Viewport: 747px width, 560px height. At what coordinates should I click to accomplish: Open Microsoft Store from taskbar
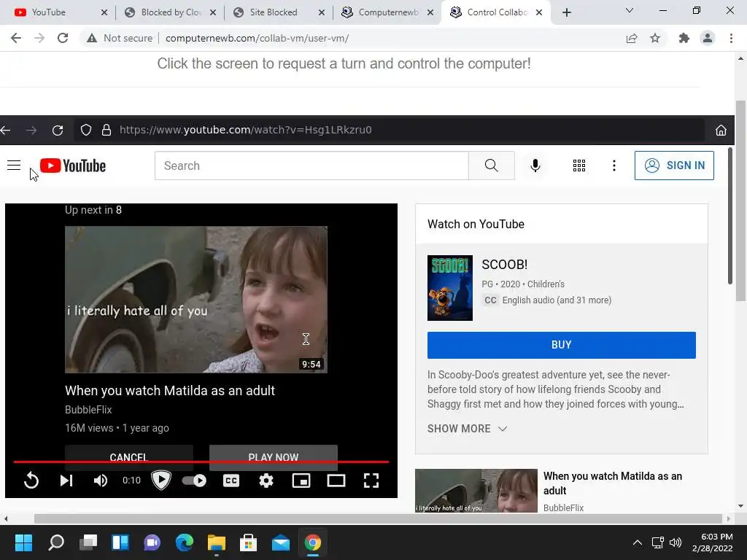tap(248, 542)
